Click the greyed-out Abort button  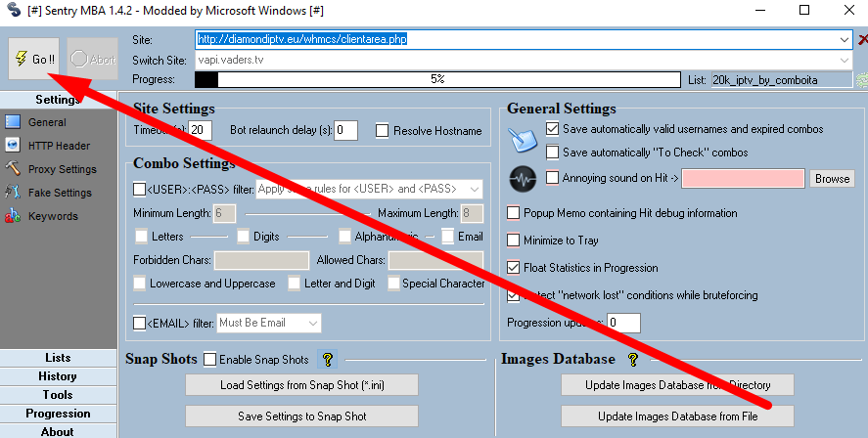(92, 59)
